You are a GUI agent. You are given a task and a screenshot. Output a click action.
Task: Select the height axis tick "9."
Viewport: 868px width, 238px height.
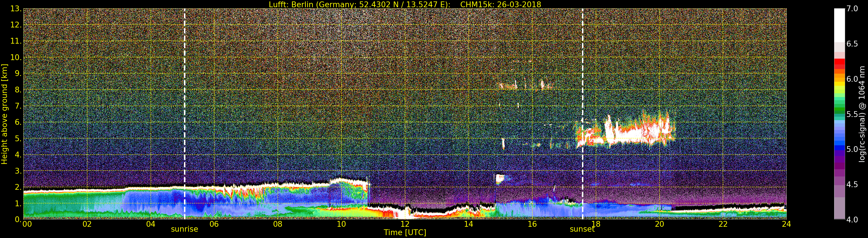pyautogui.click(x=18, y=73)
